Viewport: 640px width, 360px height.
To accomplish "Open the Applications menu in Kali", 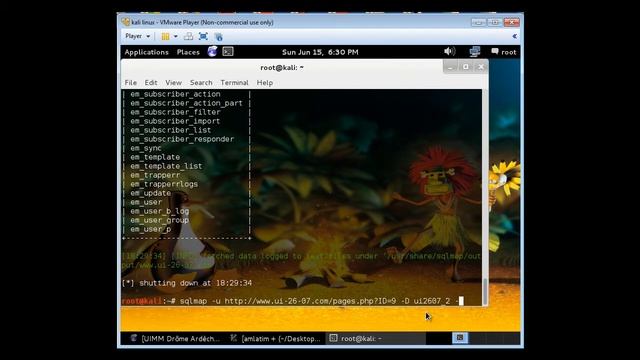I will (147, 52).
